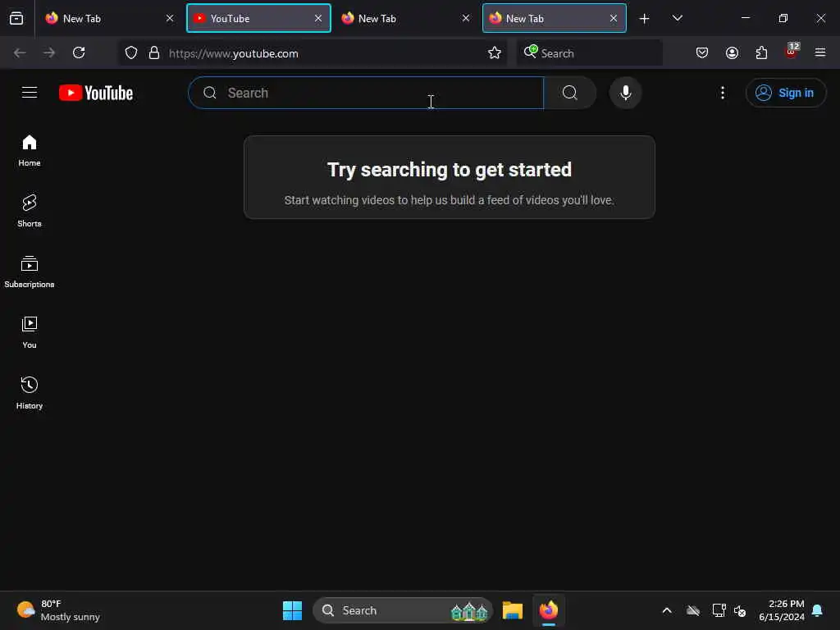840x630 pixels.
Task: Open YouTube settings three-dot menu
Action: click(722, 93)
